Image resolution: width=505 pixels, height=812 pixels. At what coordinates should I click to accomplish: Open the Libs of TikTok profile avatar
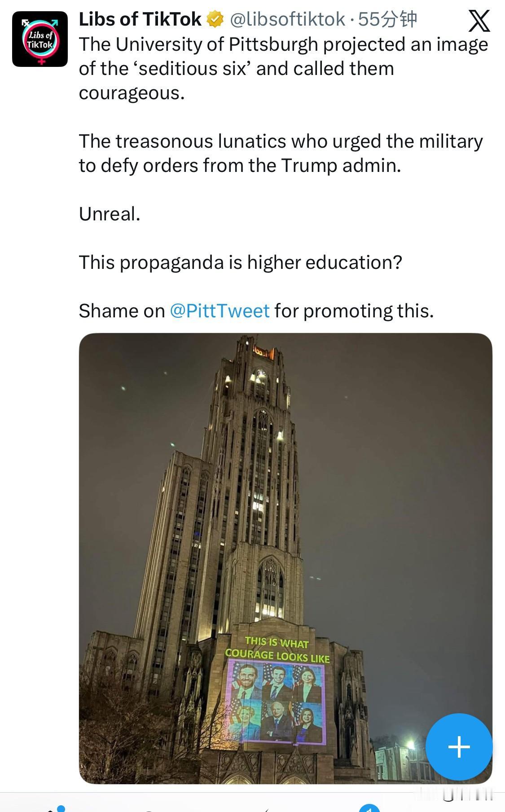tap(40, 39)
